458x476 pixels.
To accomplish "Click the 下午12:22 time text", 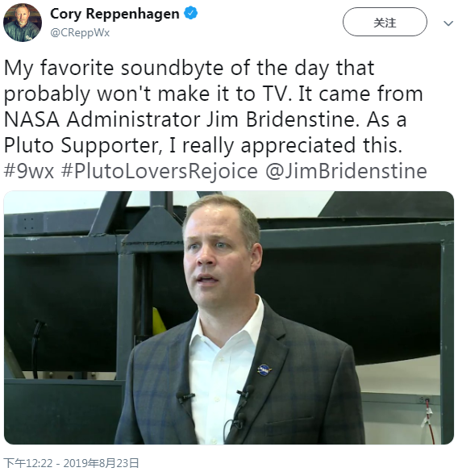I will click(x=28, y=463).
